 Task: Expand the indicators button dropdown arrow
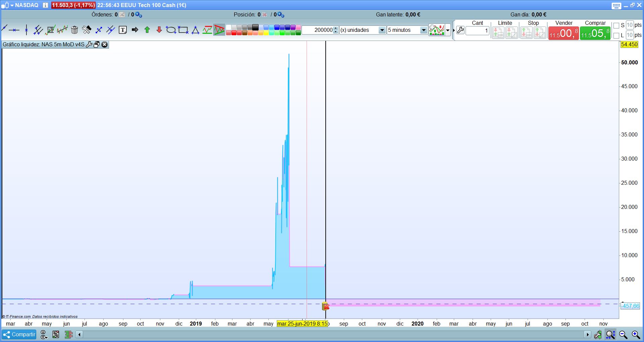(448, 30)
